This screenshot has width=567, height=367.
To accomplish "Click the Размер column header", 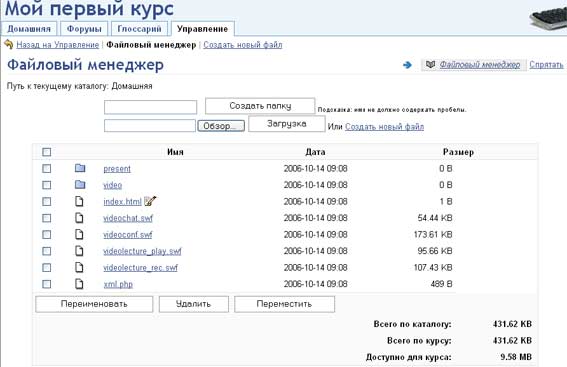I will coord(458,152).
